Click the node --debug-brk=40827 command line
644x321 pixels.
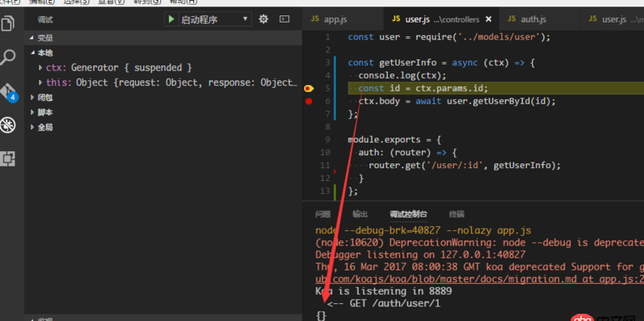423,230
